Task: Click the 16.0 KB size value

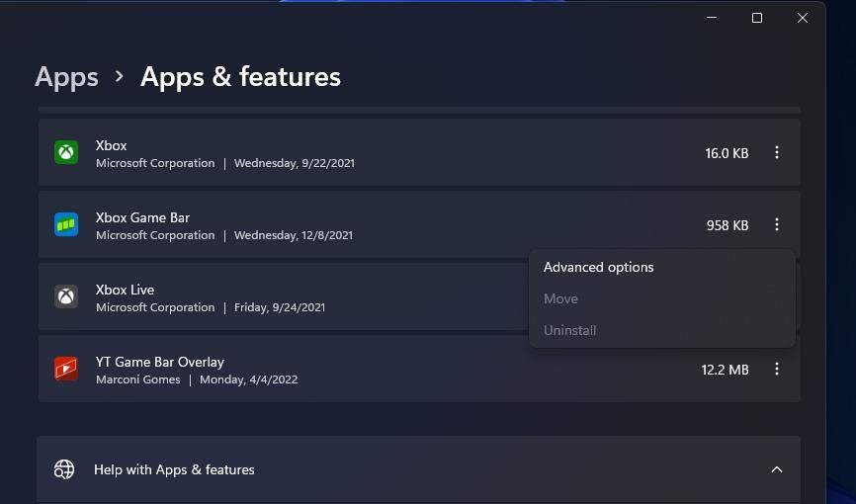Action: pos(727,153)
